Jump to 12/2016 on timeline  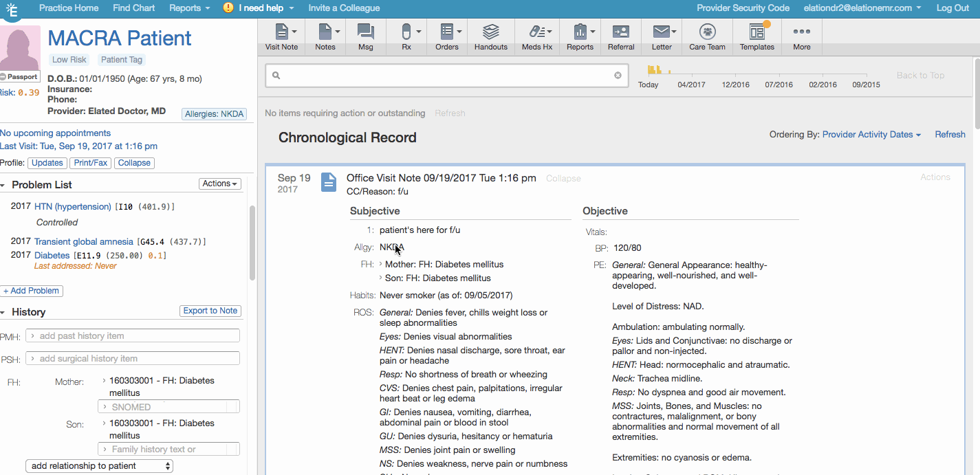coord(736,85)
